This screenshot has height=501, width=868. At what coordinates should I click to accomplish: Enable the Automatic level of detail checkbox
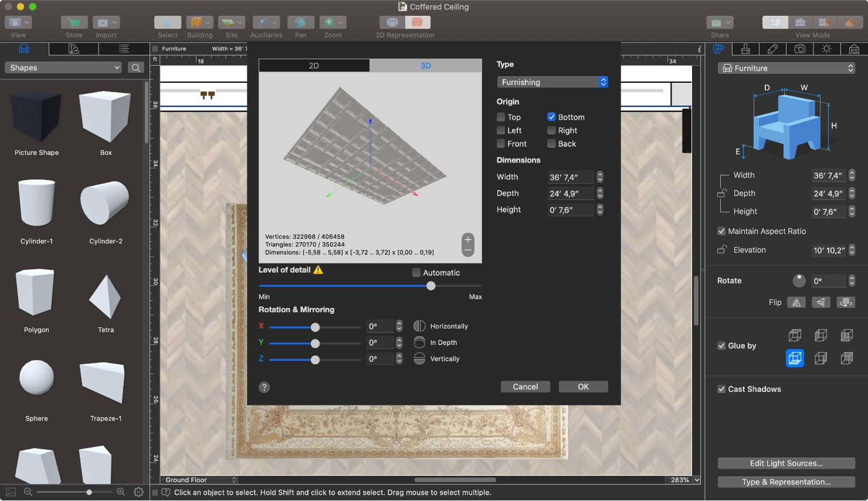point(417,273)
